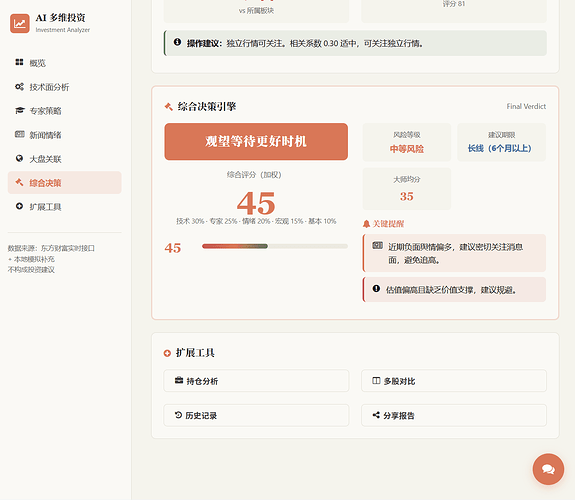Click the 大师均分 35 card

(406, 189)
